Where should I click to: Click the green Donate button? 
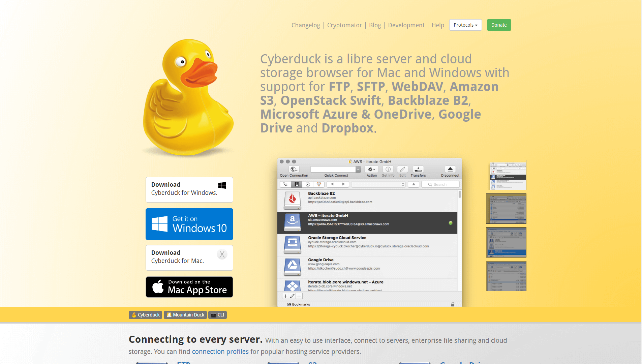point(499,25)
